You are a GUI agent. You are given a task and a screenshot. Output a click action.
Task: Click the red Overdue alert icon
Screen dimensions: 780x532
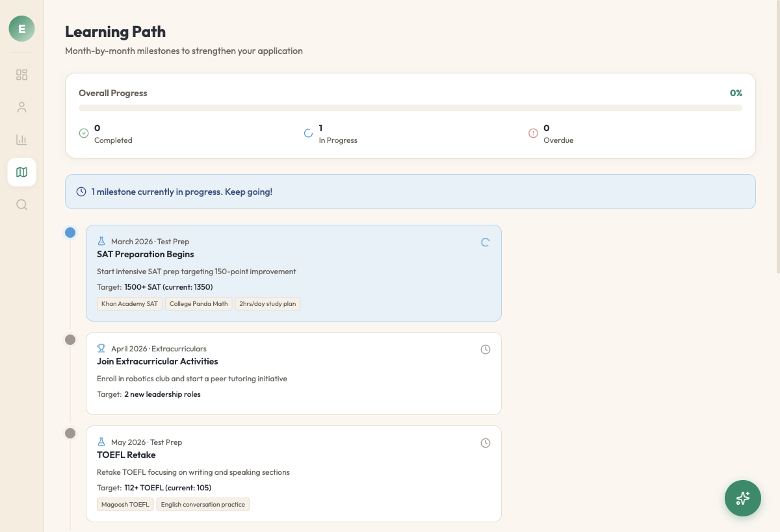533,133
